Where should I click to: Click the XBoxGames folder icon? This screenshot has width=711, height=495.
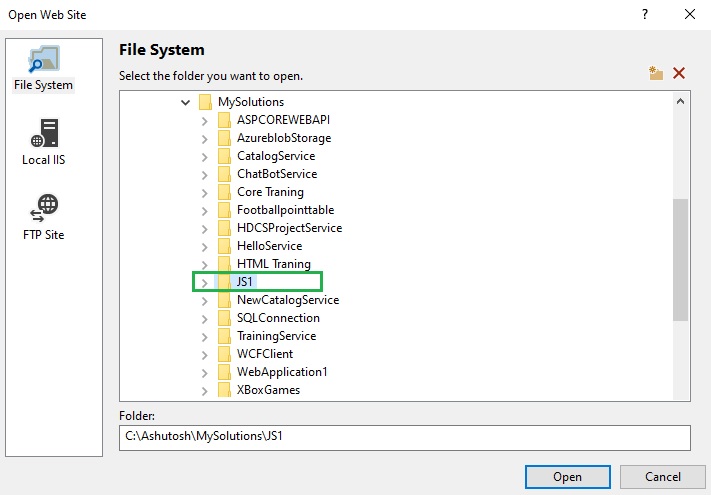tap(224, 390)
